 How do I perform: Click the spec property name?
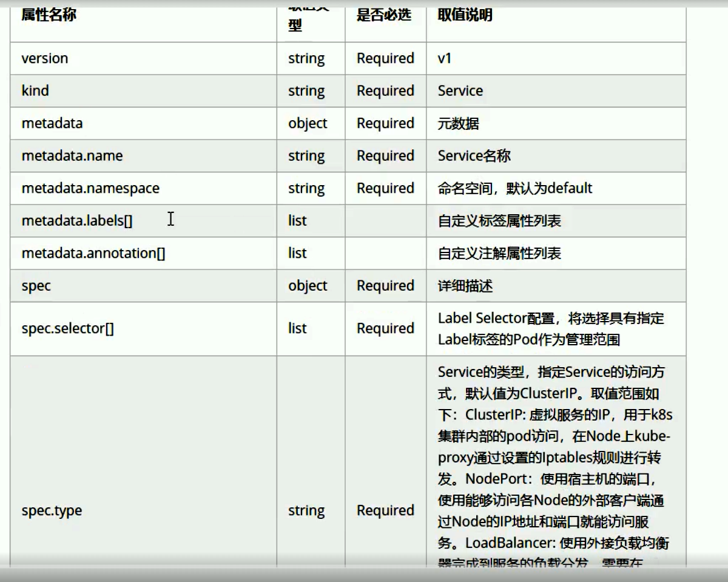[35, 285]
